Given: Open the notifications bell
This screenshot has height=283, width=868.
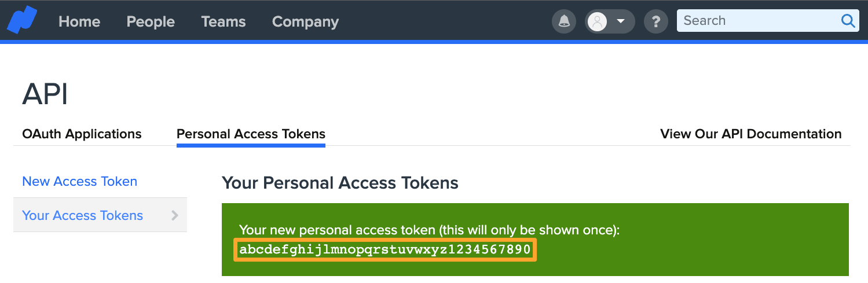Looking at the screenshot, I should tap(564, 21).
